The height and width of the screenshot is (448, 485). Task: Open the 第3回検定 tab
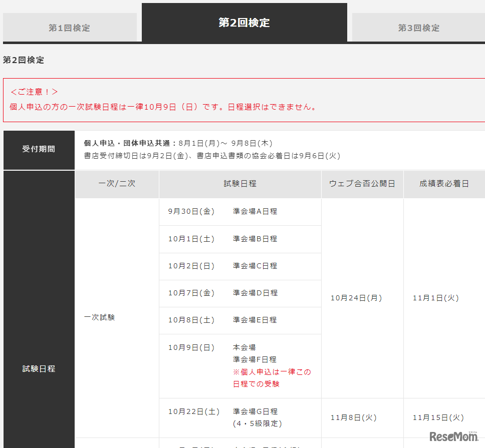418,27
